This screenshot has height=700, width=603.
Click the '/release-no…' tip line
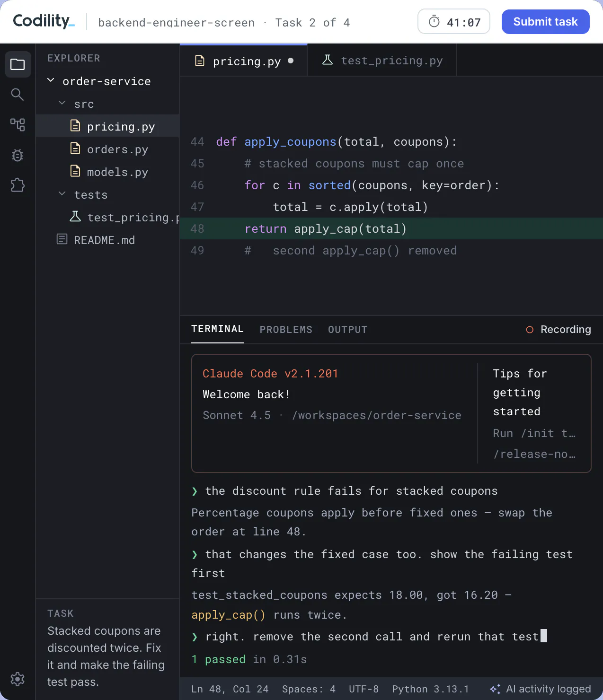534,454
